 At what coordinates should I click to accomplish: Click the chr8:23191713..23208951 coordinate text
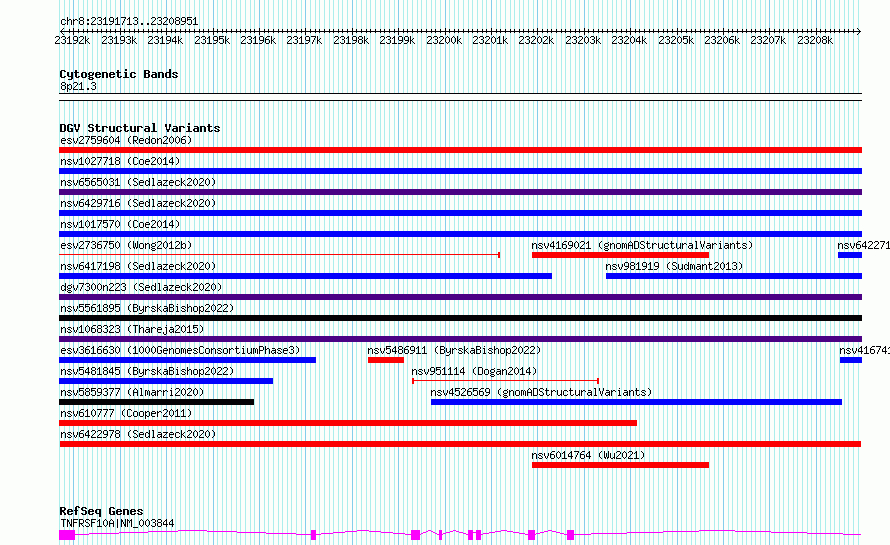point(129,21)
